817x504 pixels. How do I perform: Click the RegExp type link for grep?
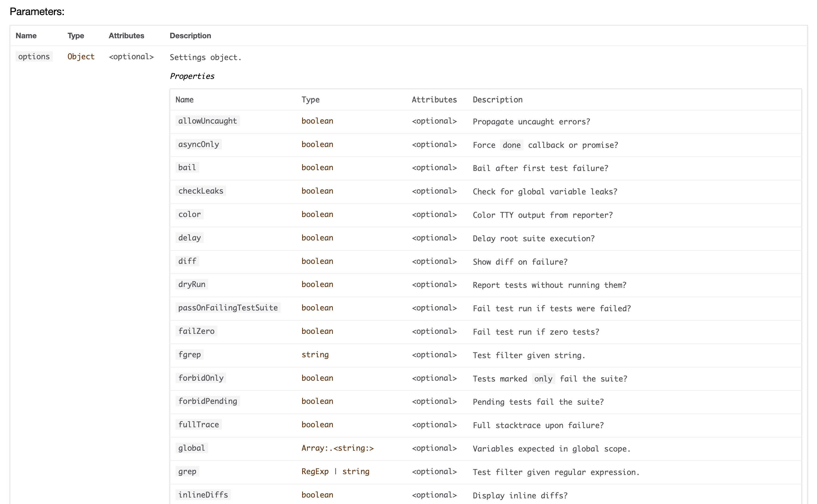(x=315, y=471)
